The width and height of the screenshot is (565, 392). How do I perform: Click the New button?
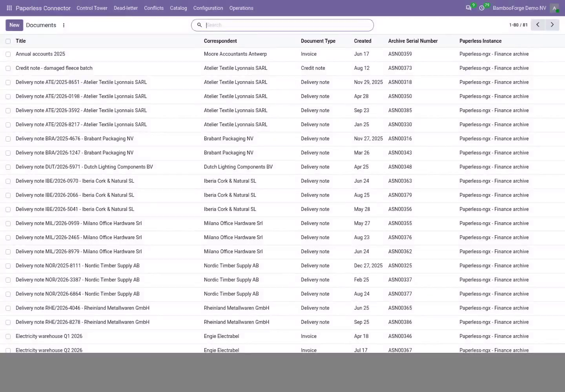(x=14, y=25)
